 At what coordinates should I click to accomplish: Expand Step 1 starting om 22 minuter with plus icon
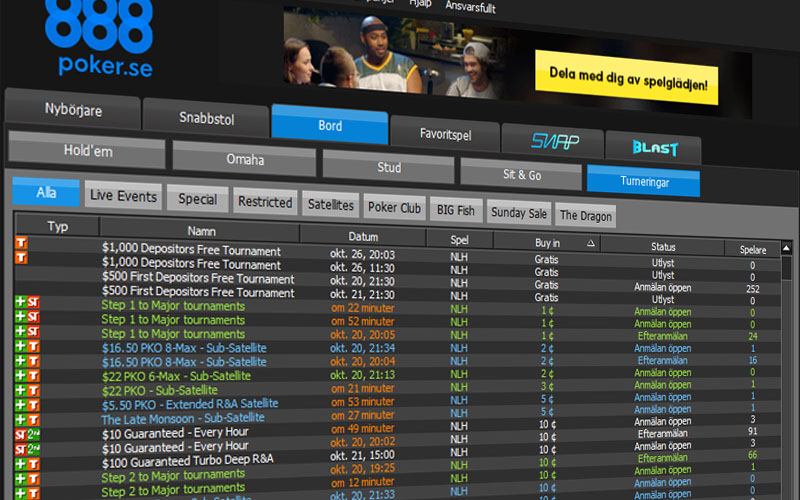click(x=21, y=302)
